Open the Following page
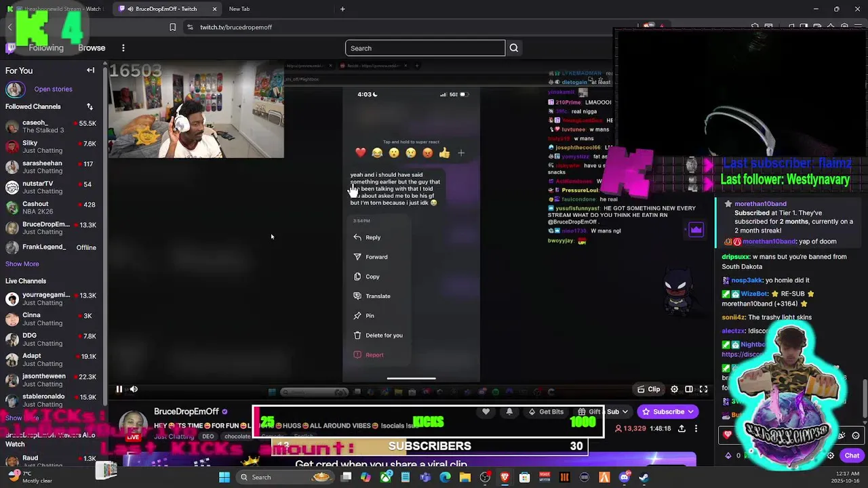This screenshot has height=488, width=868. pyautogui.click(x=46, y=48)
